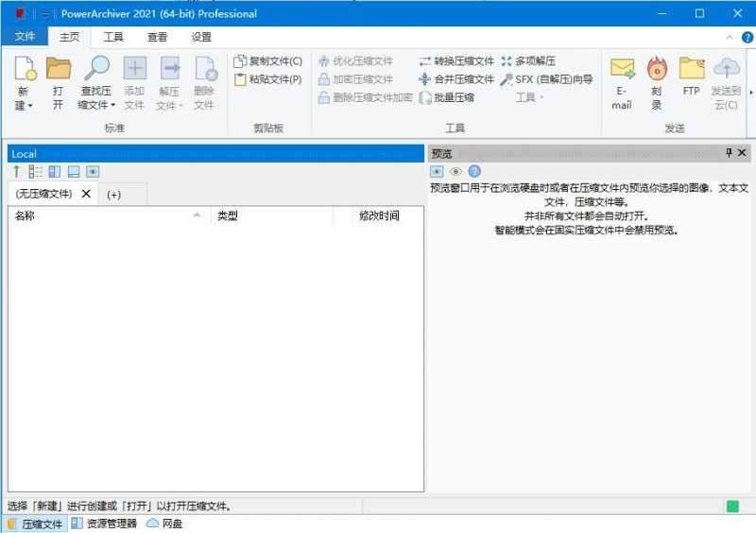Click 加密压缩文件 encrypt archive
Image resolution: width=756 pixels, height=533 pixels.
point(356,79)
